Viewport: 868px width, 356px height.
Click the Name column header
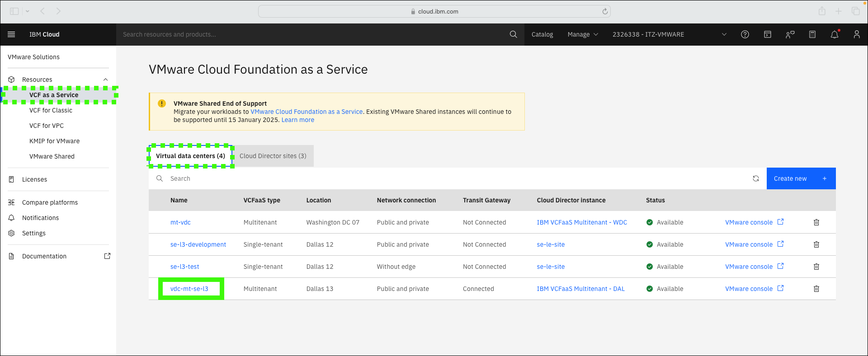click(x=179, y=200)
